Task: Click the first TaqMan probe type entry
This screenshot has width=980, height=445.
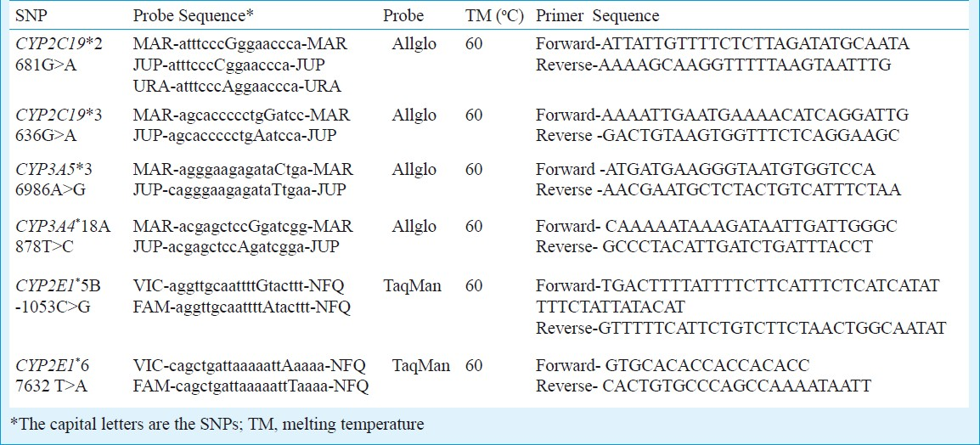Action: pyautogui.click(x=412, y=286)
